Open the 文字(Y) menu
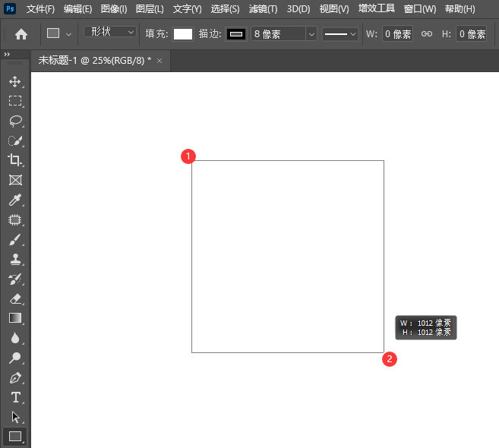This screenshot has height=448, width=499. tap(187, 9)
